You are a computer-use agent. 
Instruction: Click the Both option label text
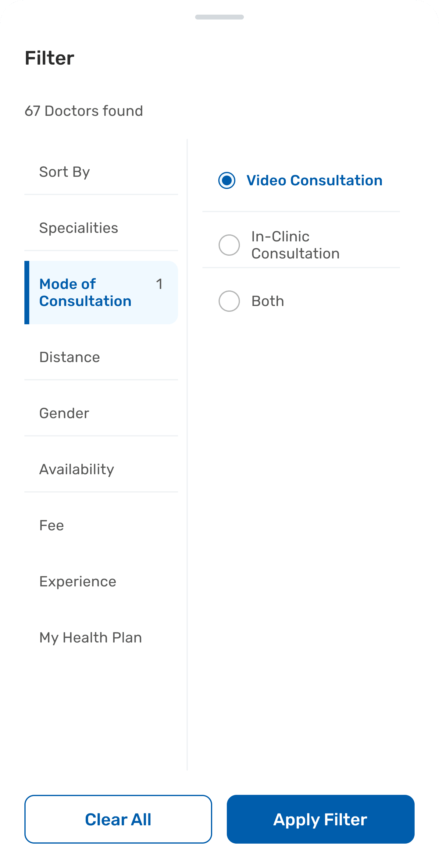pos(268,301)
